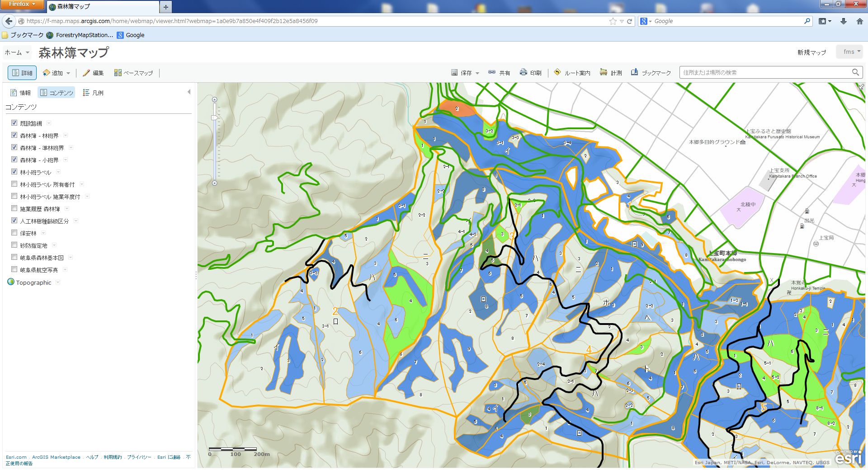This screenshot has width=868, height=470.
Task: Enable the 保安林 layer
Action: 14,232
